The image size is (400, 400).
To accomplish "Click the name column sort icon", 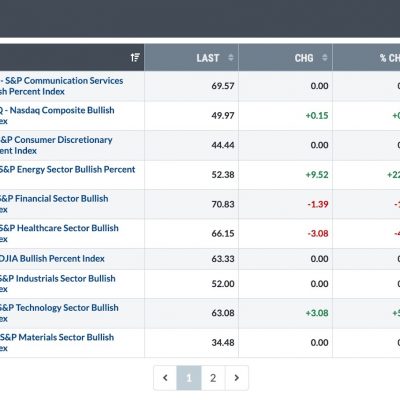I will (x=135, y=58).
